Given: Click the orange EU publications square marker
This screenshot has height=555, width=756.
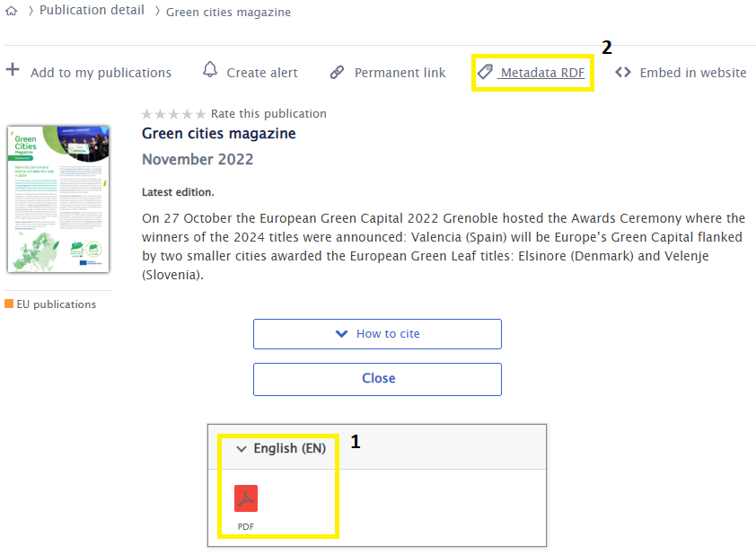Looking at the screenshot, I should tap(9, 304).
